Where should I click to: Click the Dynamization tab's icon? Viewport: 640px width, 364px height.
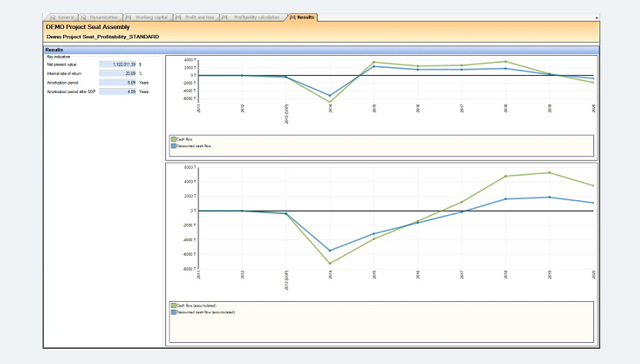[84, 18]
